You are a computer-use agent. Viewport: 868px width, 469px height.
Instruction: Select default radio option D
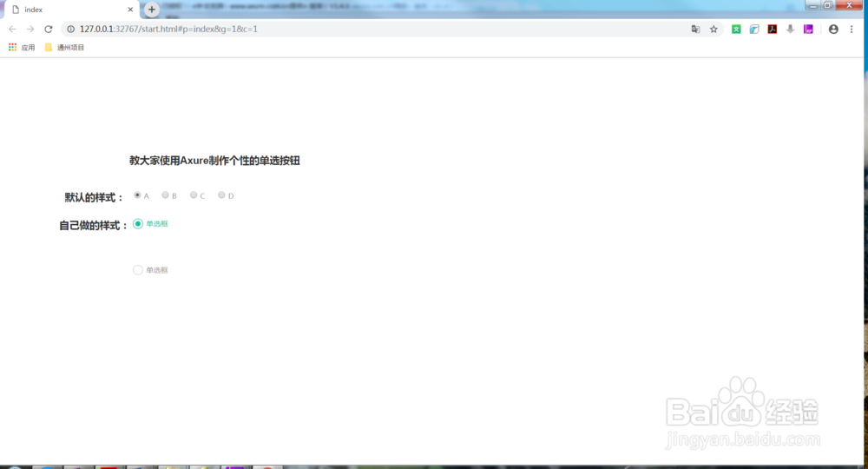tap(221, 195)
